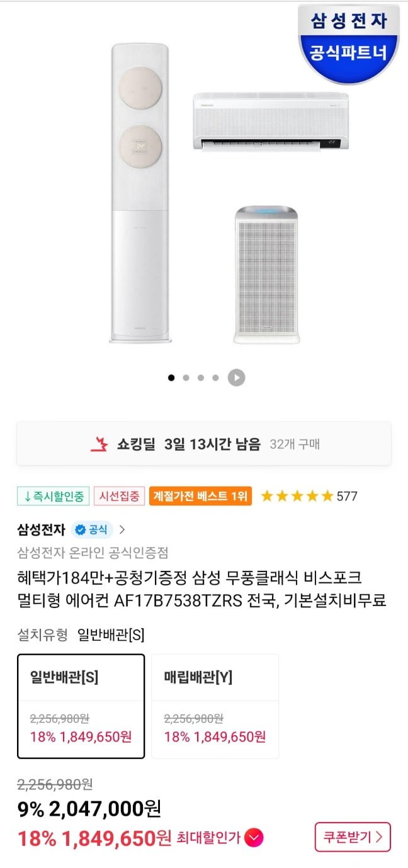Expand the 최대할인가 red arrow dropdown
The height and width of the screenshot is (868, 408).
tap(254, 838)
